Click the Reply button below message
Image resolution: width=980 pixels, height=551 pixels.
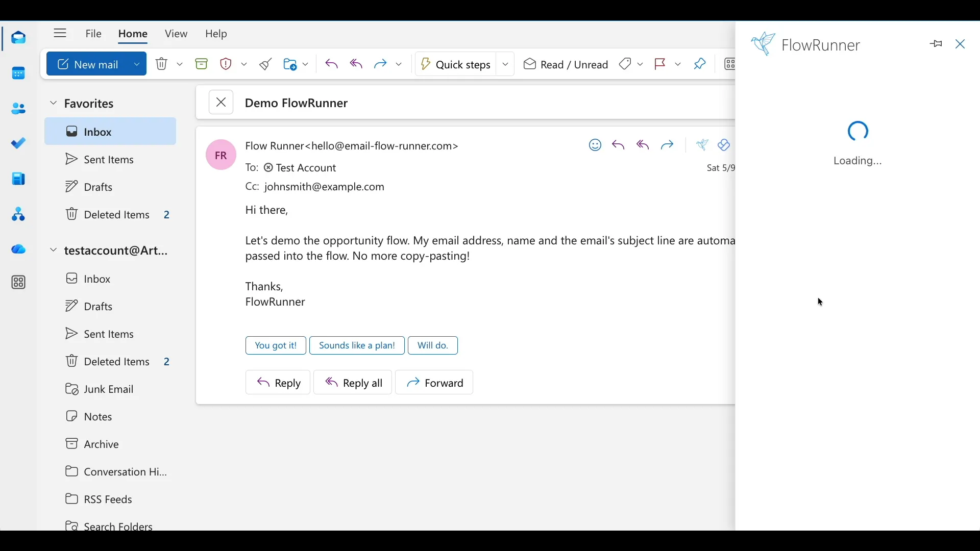(278, 383)
